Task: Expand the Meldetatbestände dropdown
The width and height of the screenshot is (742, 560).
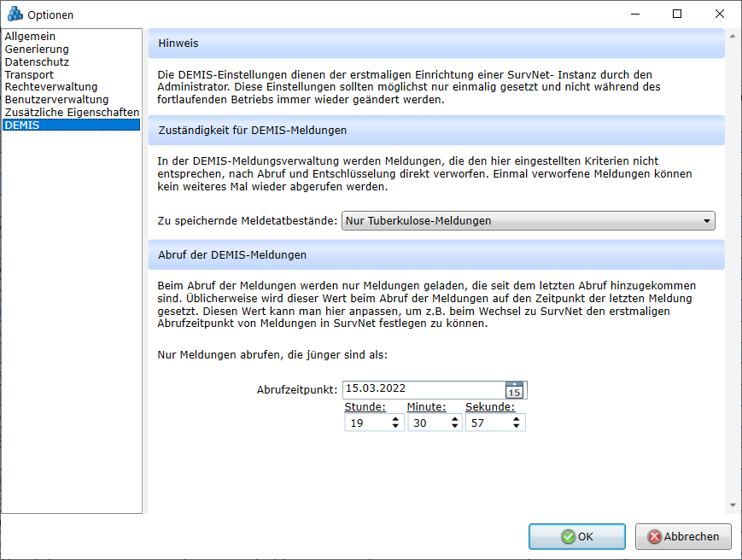Action: [x=706, y=221]
